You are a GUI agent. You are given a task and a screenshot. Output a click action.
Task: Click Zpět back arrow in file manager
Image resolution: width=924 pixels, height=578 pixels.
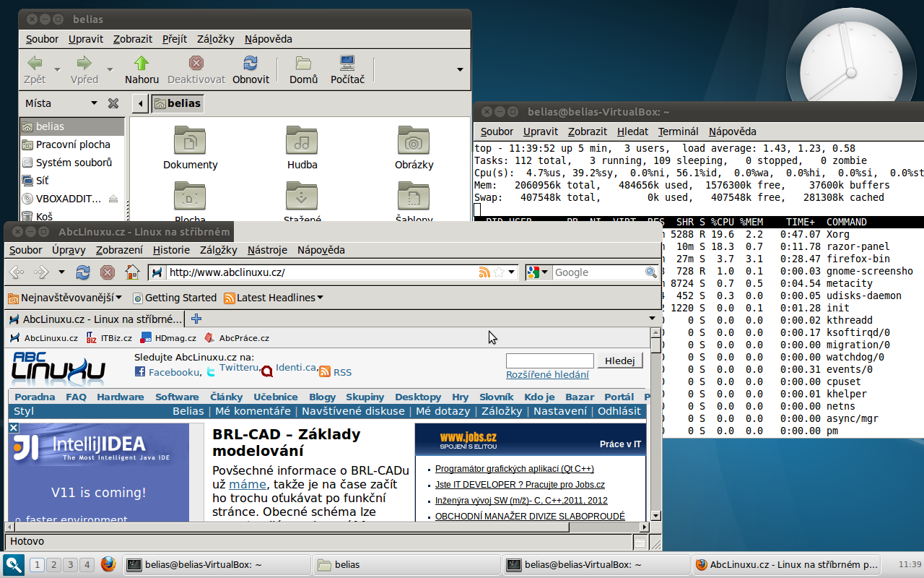[x=35, y=70]
